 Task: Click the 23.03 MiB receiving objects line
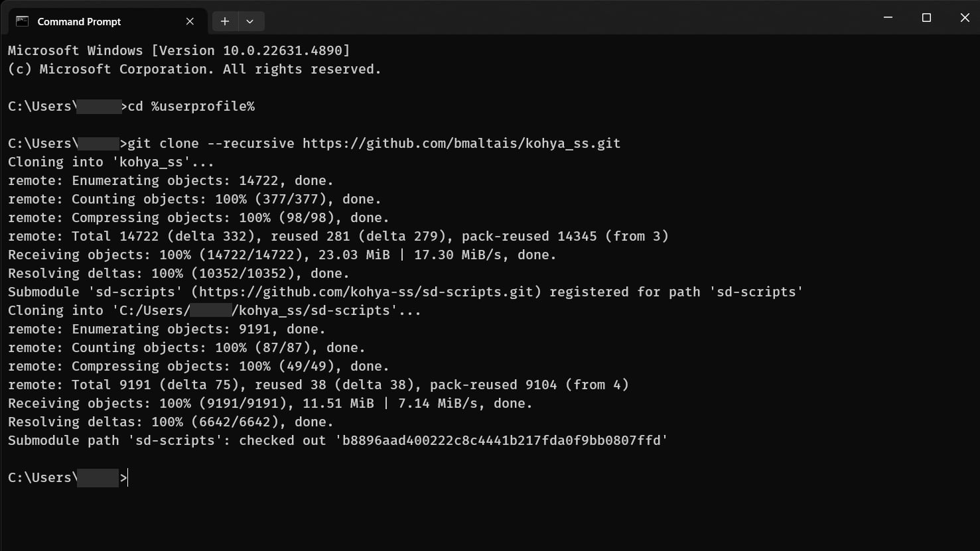coord(283,255)
